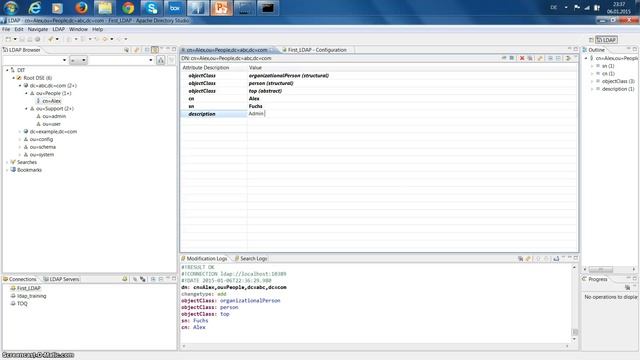Select the Bookmarks node
The image size is (640, 360).
[29, 170]
